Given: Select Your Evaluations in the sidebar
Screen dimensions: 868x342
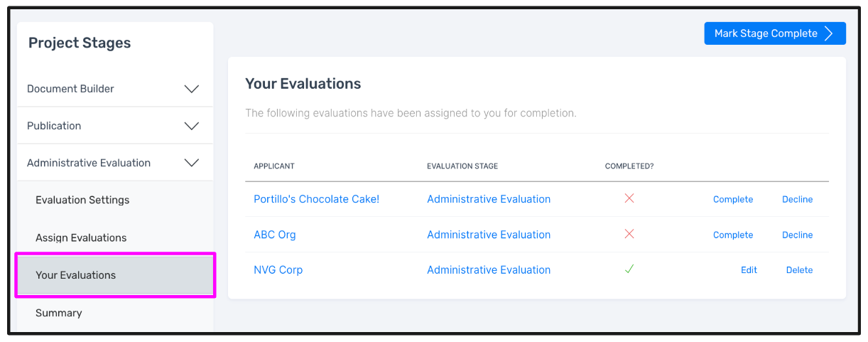Looking at the screenshot, I should pos(75,275).
